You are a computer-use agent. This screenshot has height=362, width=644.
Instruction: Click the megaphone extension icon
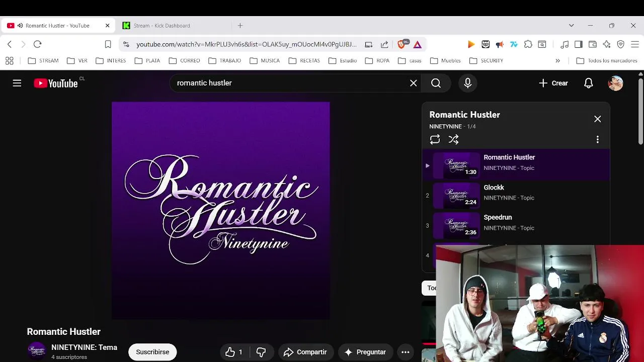click(500, 44)
